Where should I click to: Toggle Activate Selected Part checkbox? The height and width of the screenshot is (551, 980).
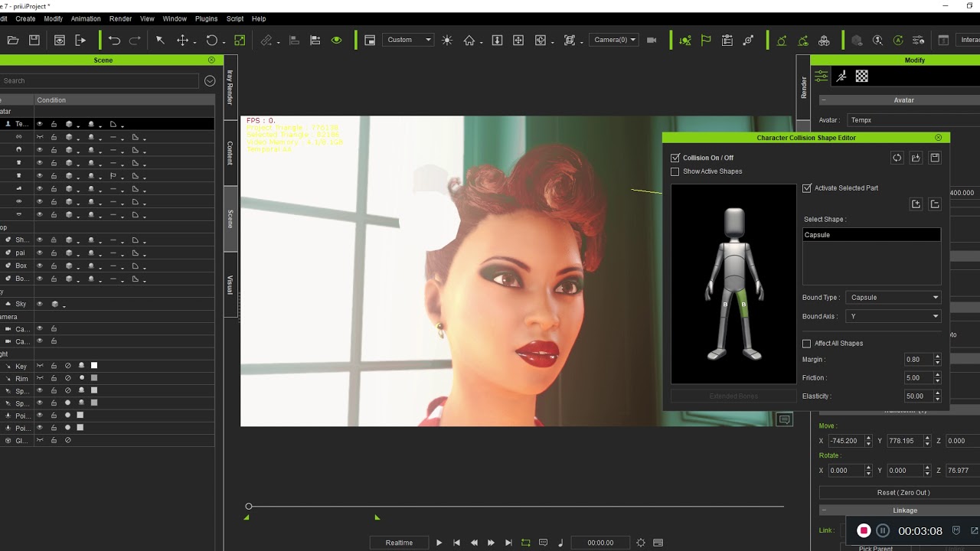point(807,188)
